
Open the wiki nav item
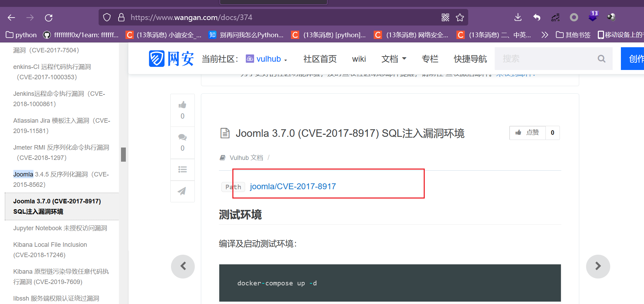[x=359, y=59]
